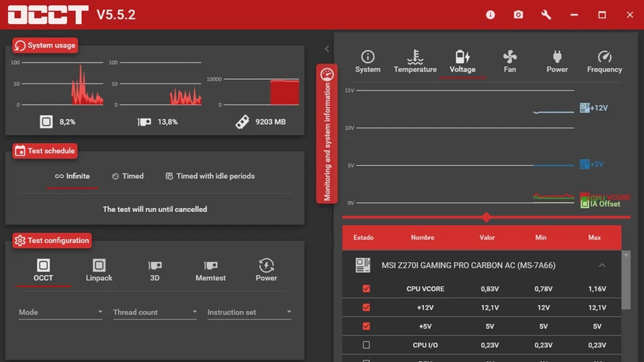Open the info icon in title bar
644x362 pixels.
point(490,15)
